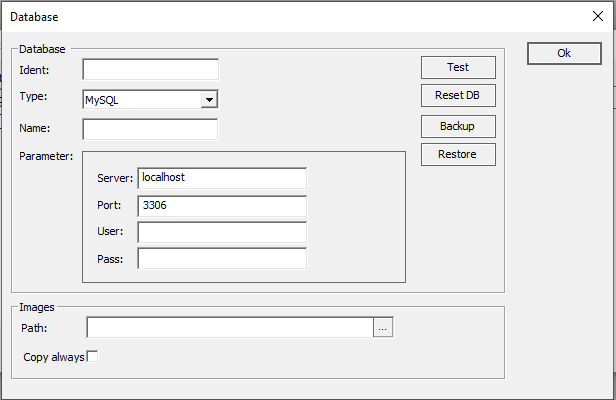Click the Images group heading
Viewport: 616px width, 400px height.
click(x=38, y=308)
